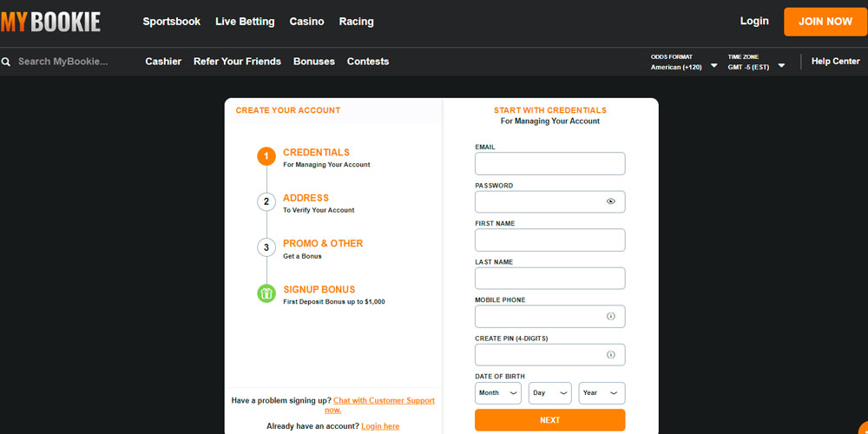Open the Time Zone dropdown
This screenshot has height=434, width=868.
756,62
